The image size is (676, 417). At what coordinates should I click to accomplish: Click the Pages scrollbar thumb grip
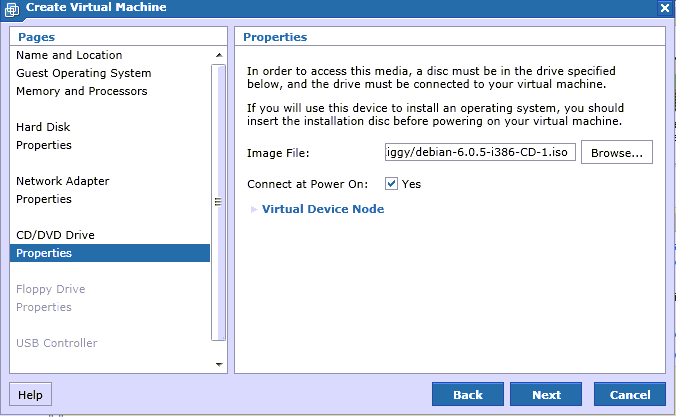click(218, 201)
